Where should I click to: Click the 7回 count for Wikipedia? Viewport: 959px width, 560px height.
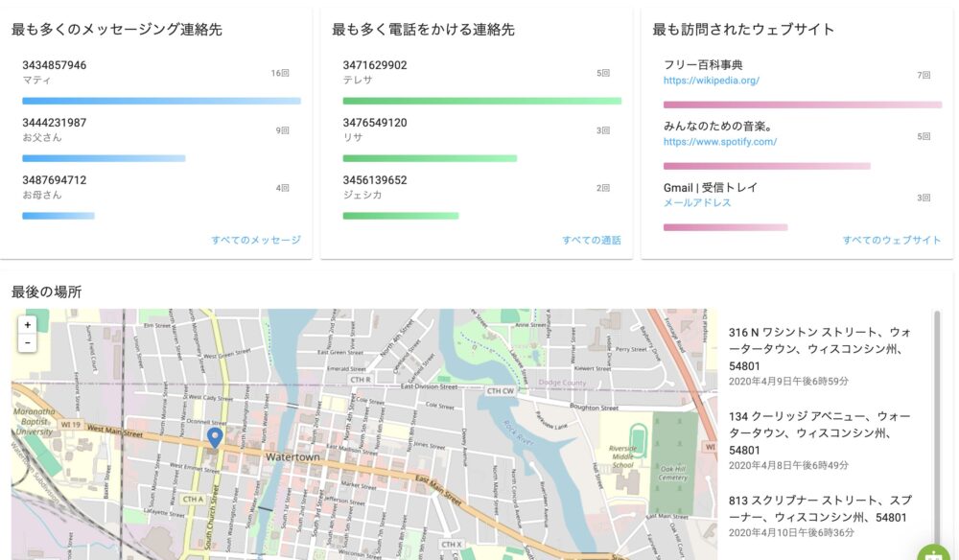924,75
